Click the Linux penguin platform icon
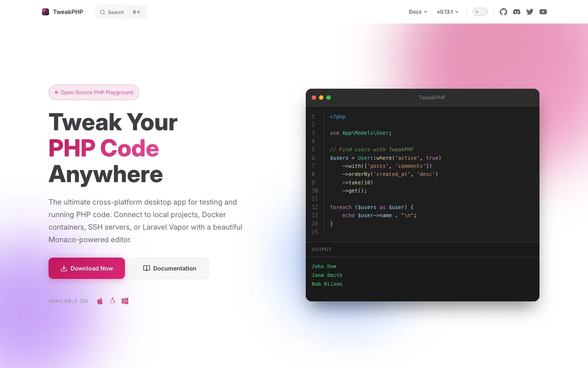 [x=112, y=301]
